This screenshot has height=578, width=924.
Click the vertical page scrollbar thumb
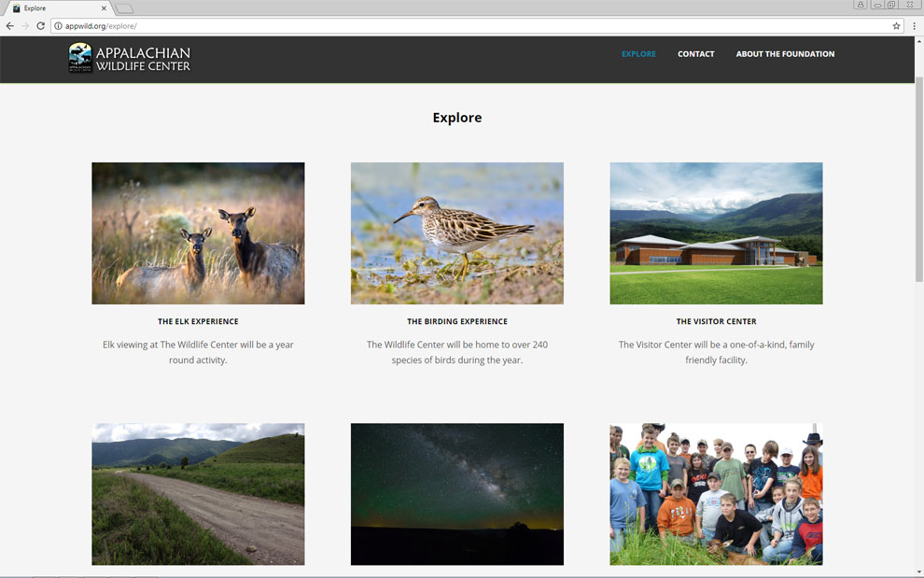coord(918,177)
